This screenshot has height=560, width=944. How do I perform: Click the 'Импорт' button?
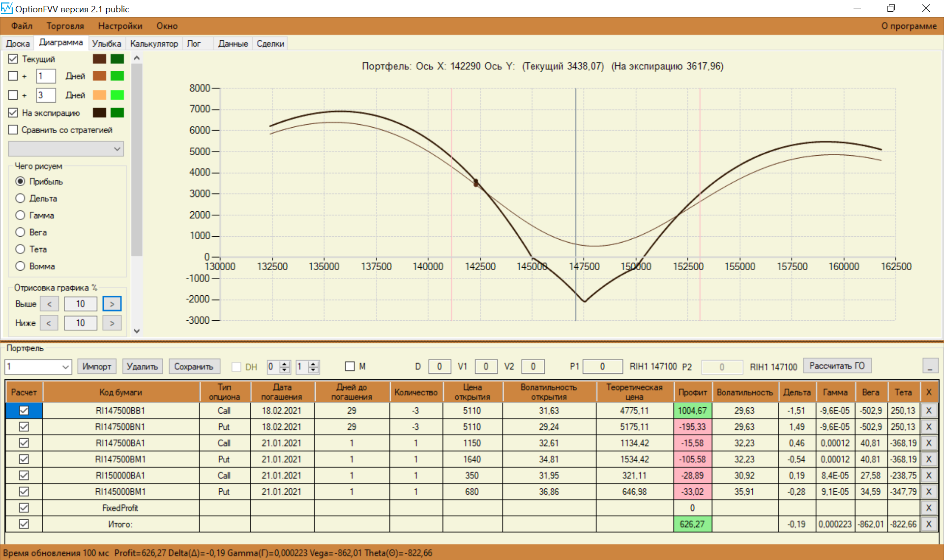pos(96,366)
